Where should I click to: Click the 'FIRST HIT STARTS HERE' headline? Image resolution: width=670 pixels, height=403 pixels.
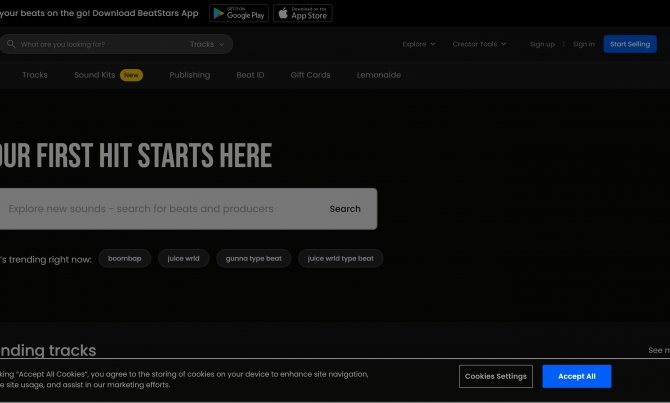click(154, 155)
